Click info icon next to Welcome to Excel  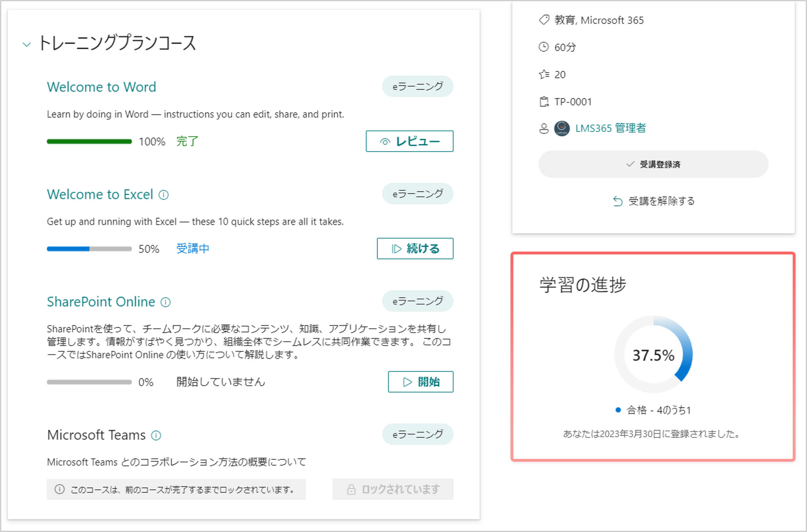click(164, 195)
